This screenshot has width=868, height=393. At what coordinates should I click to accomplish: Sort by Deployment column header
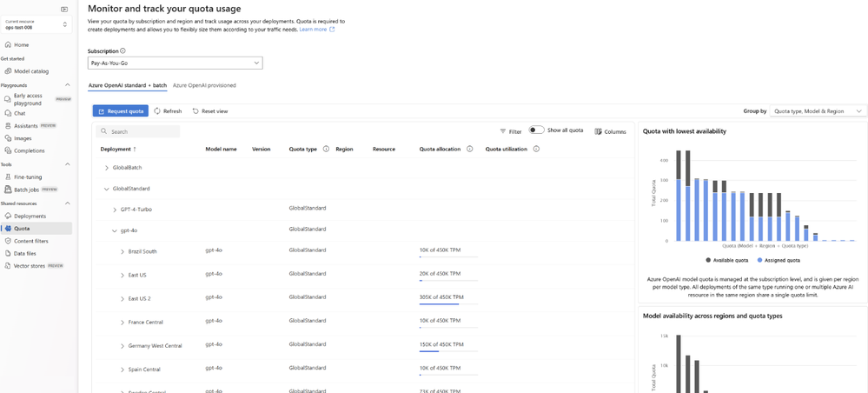[118, 149]
